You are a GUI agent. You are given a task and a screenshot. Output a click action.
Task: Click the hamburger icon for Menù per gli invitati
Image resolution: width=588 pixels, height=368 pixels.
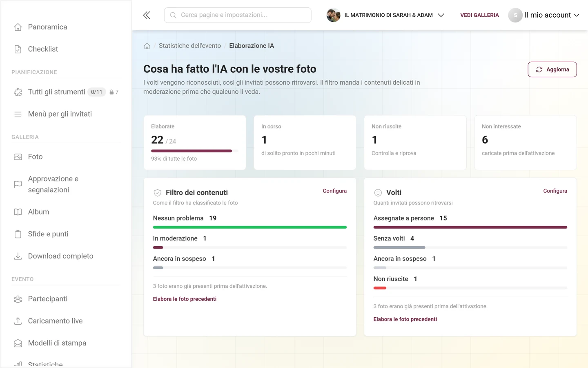[x=18, y=114]
